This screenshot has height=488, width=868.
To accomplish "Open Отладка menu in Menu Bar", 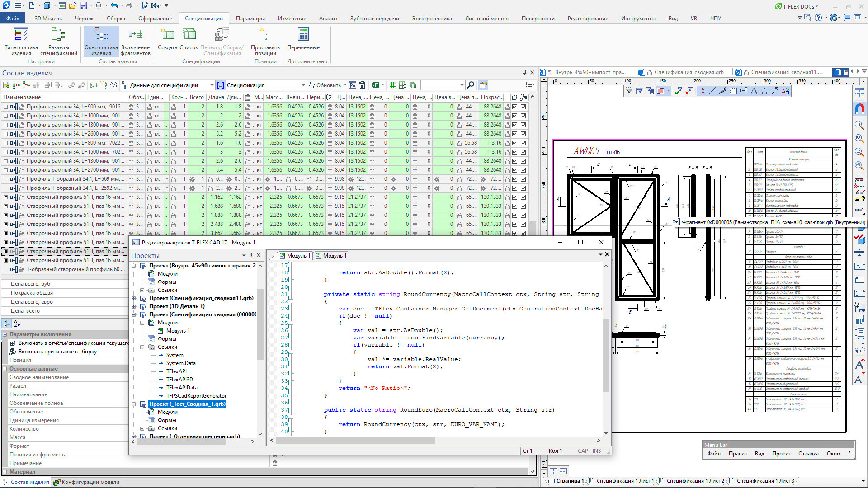I will [808, 454].
